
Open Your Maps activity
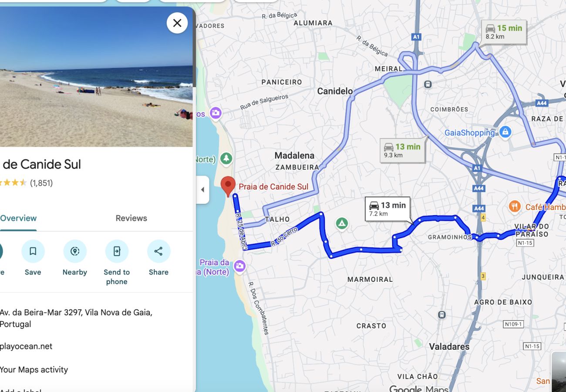click(34, 369)
